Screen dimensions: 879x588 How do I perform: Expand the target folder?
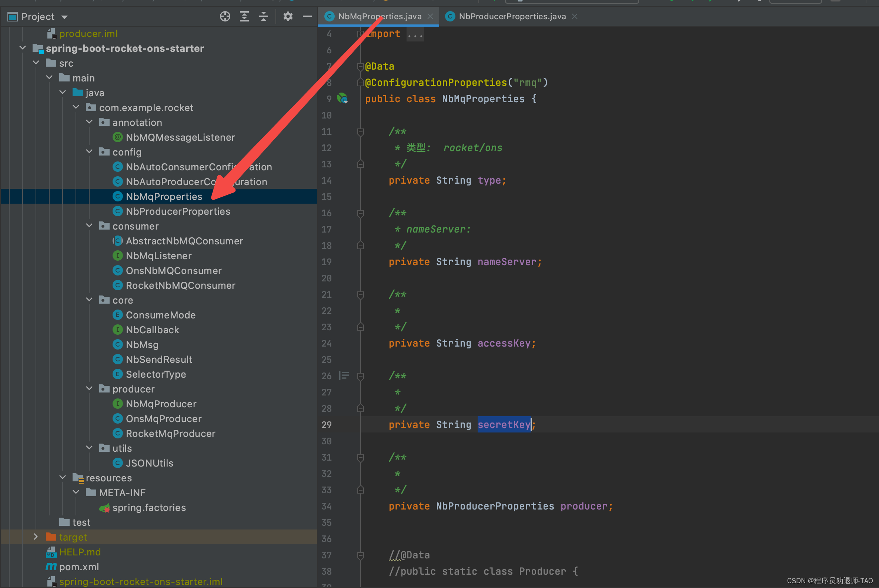(x=36, y=537)
